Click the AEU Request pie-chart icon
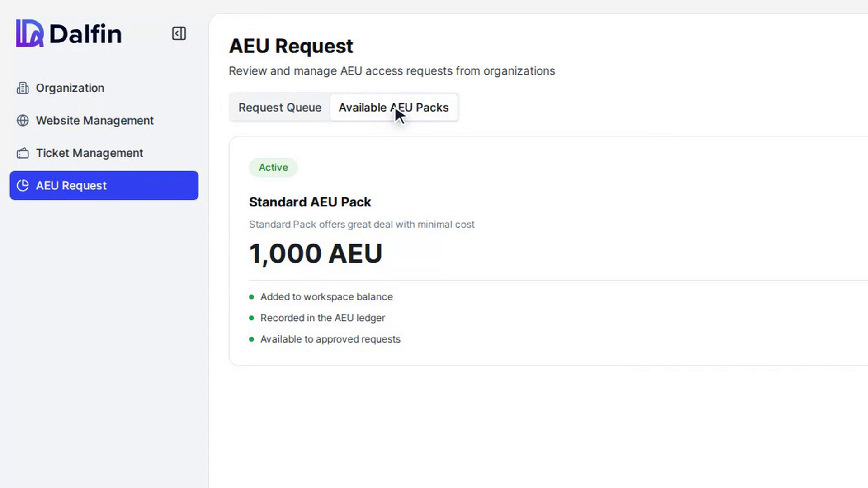 pos(23,186)
